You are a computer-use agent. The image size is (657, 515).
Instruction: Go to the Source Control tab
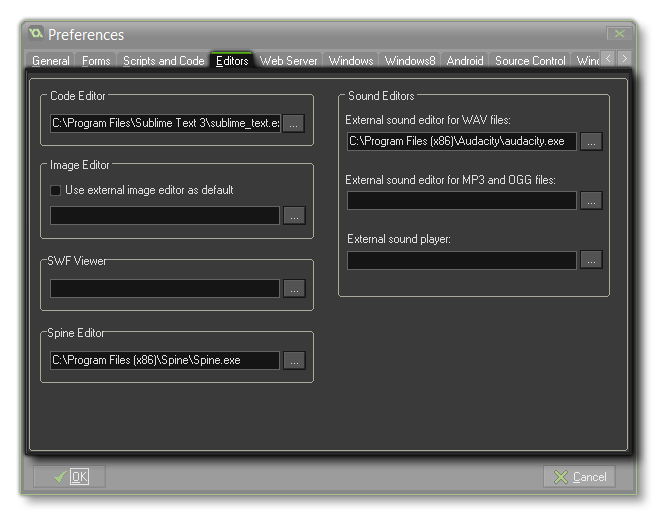(x=530, y=61)
